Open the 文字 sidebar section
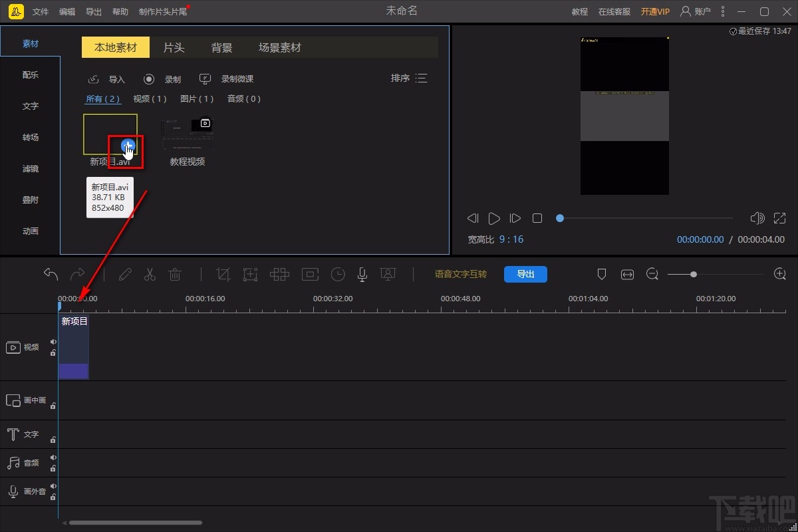Image resolution: width=798 pixels, height=532 pixels. pos(31,106)
